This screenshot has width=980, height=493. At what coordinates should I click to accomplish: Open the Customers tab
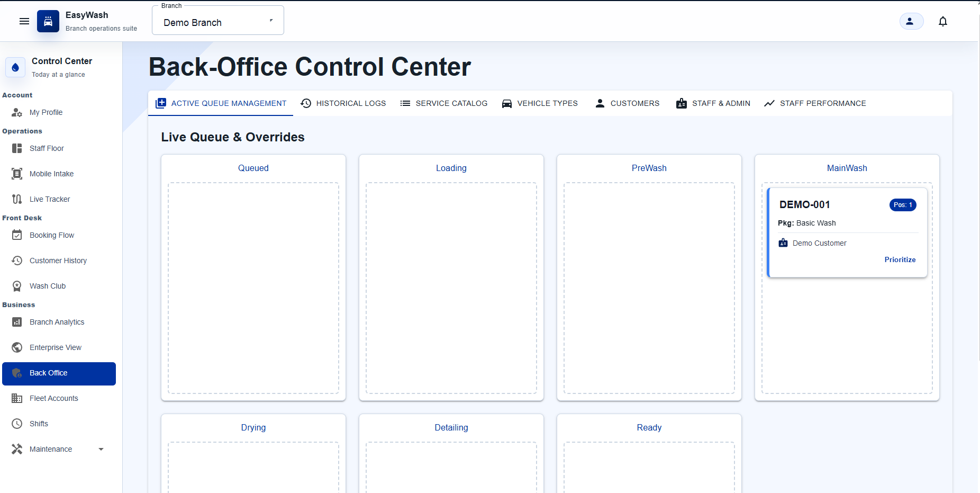click(x=627, y=103)
